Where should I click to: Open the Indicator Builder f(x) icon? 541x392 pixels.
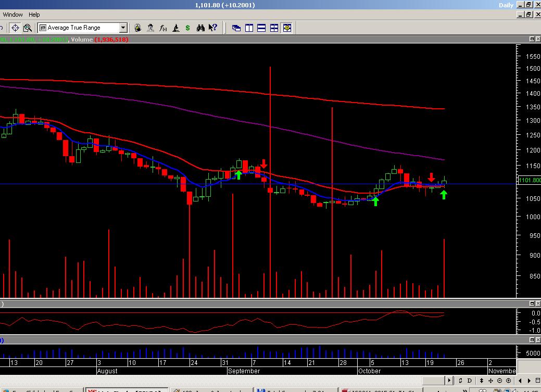163,28
